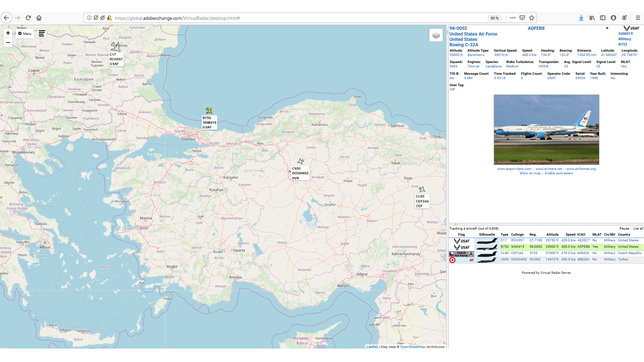The width and height of the screenshot is (644, 362).
Task: Click the DOGAN52 aircraft marker near Ankara
Action: click(301, 162)
